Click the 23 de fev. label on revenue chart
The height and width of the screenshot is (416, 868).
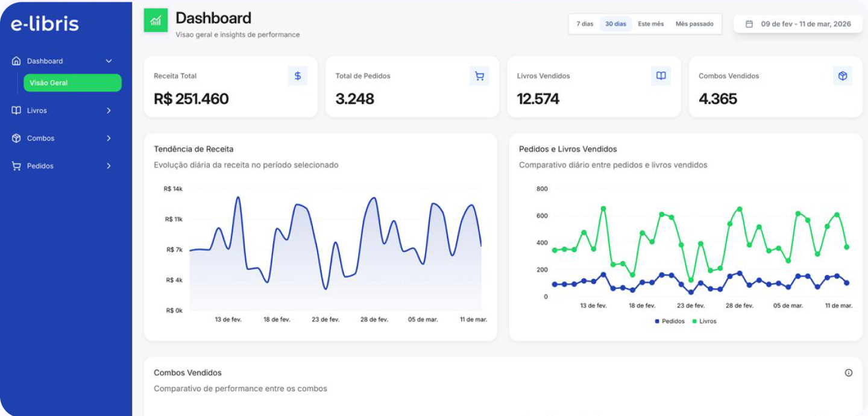pyautogui.click(x=325, y=320)
